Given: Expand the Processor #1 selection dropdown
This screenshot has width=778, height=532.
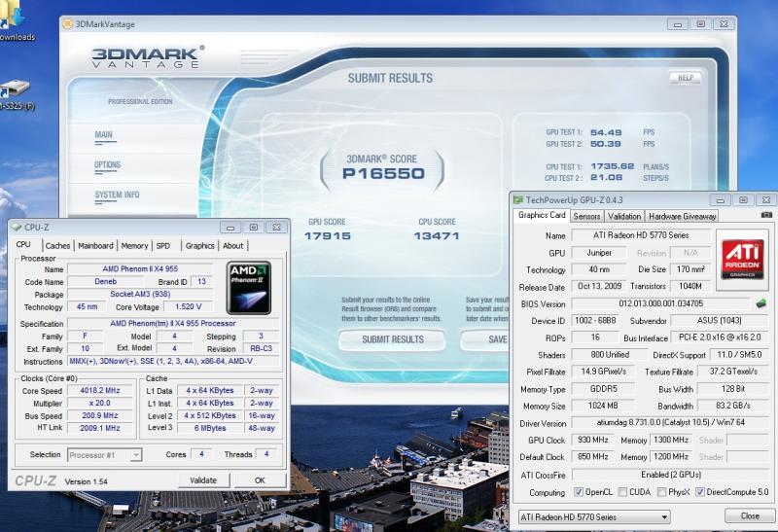Looking at the screenshot, I should [x=105, y=454].
